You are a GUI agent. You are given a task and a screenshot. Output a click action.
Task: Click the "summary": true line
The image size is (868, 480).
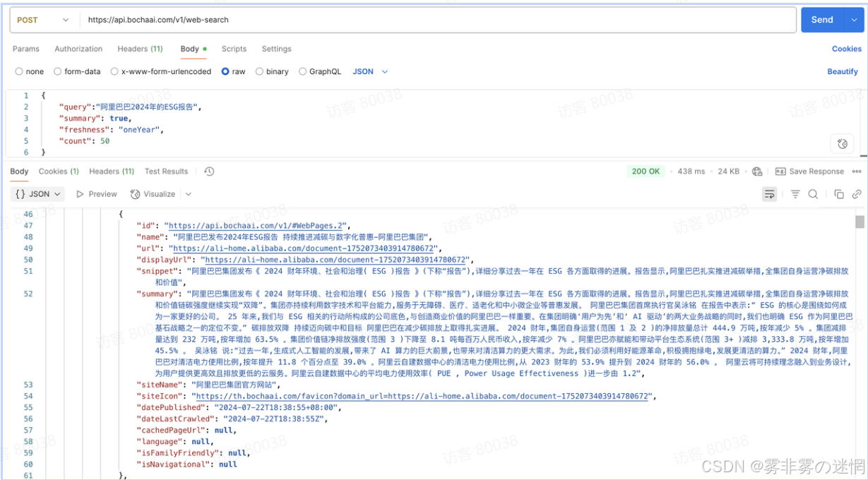pyautogui.click(x=95, y=119)
